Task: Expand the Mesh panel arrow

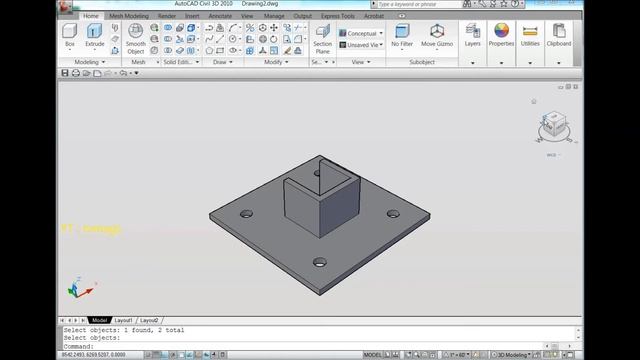Action: pos(158,62)
